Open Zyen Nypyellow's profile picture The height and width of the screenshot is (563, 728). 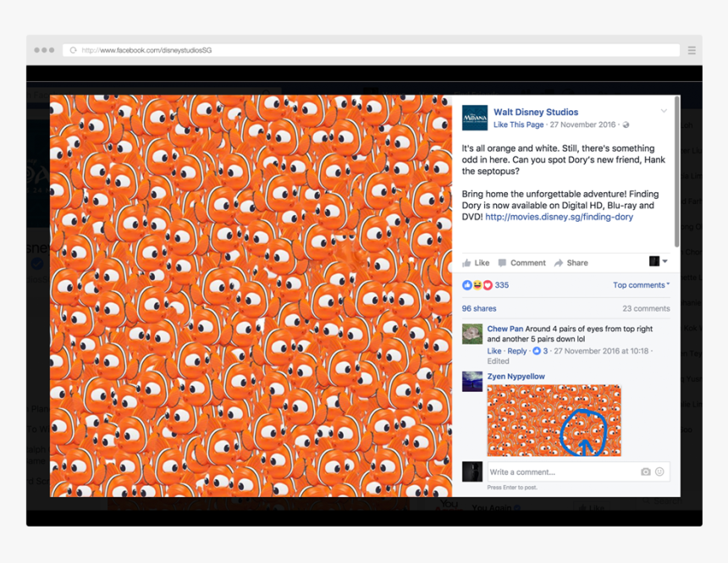472,382
